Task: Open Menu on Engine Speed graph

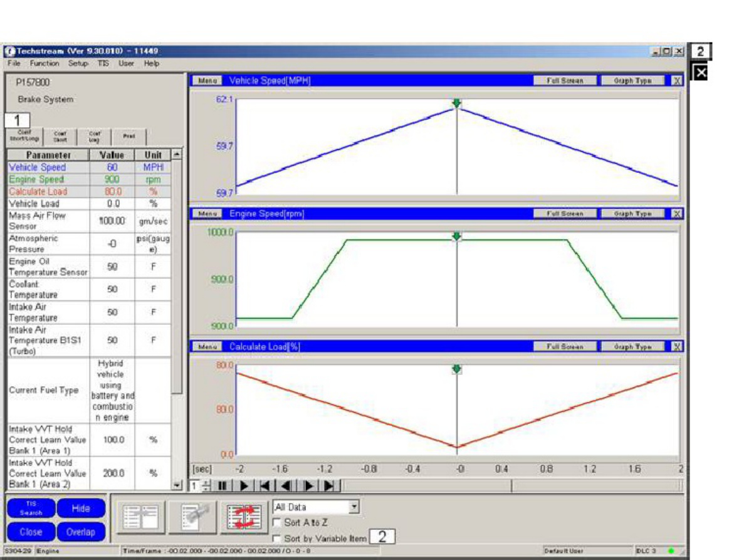Action: pos(207,213)
